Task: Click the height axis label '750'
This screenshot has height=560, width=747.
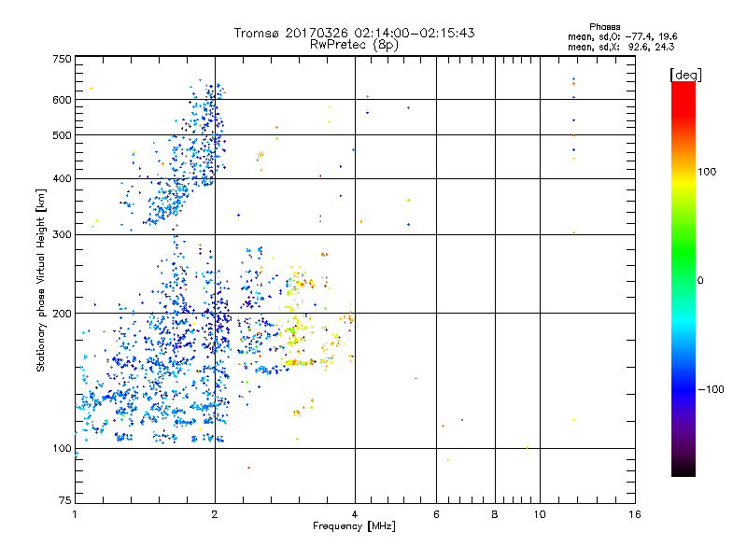Action: [x=62, y=59]
